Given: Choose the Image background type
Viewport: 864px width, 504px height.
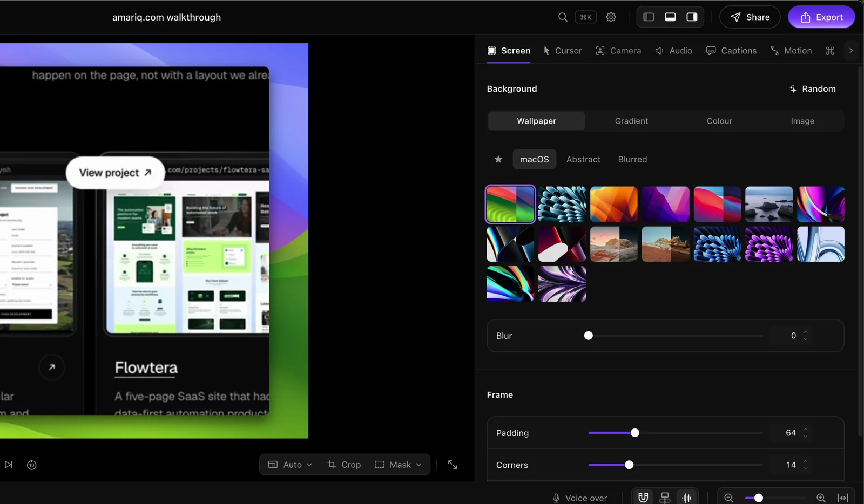Looking at the screenshot, I should pyautogui.click(x=802, y=121).
